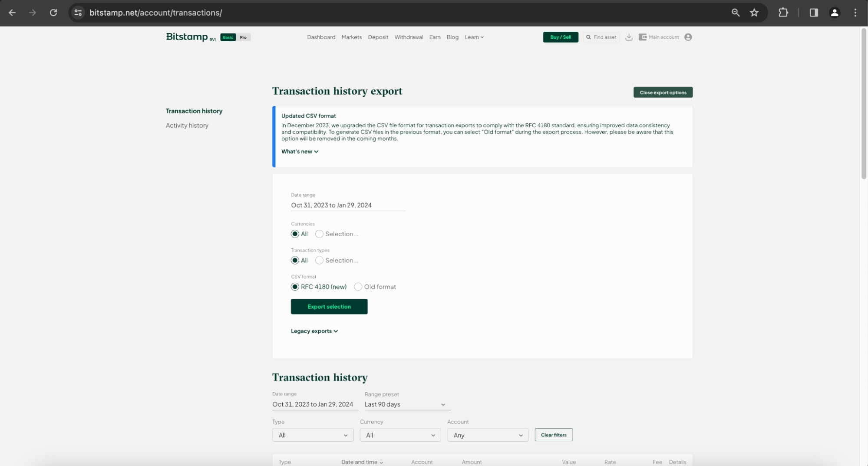This screenshot has width=868, height=466.
Task: Go back with browser back arrow
Action: [12, 13]
